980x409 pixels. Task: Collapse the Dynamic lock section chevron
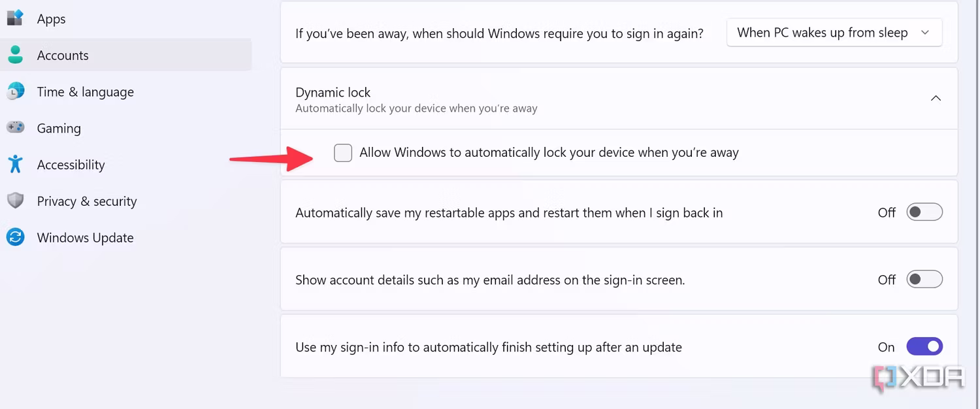(936, 98)
